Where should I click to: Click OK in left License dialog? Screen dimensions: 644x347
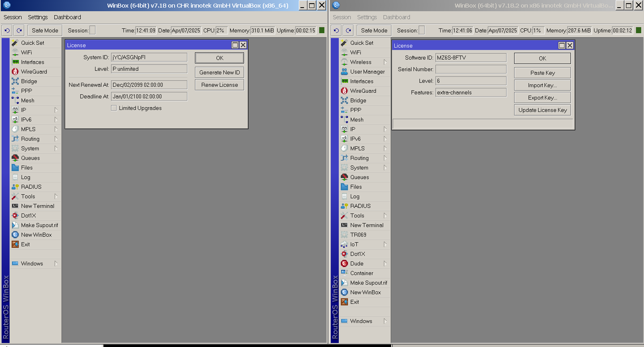[x=220, y=58]
